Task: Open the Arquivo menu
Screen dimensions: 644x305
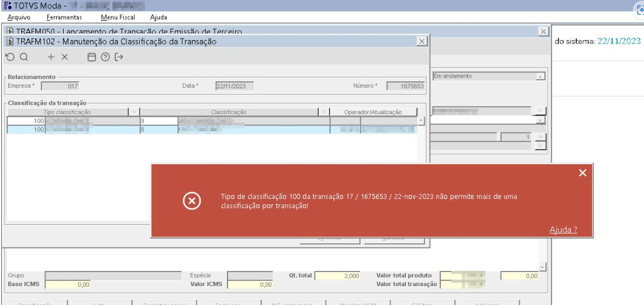Action: [x=19, y=17]
